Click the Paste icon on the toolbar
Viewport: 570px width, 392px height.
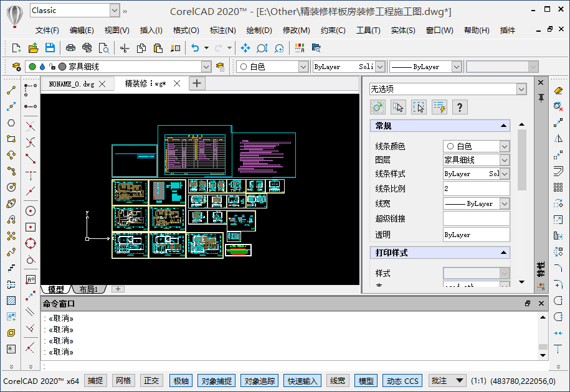[x=158, y=48]
